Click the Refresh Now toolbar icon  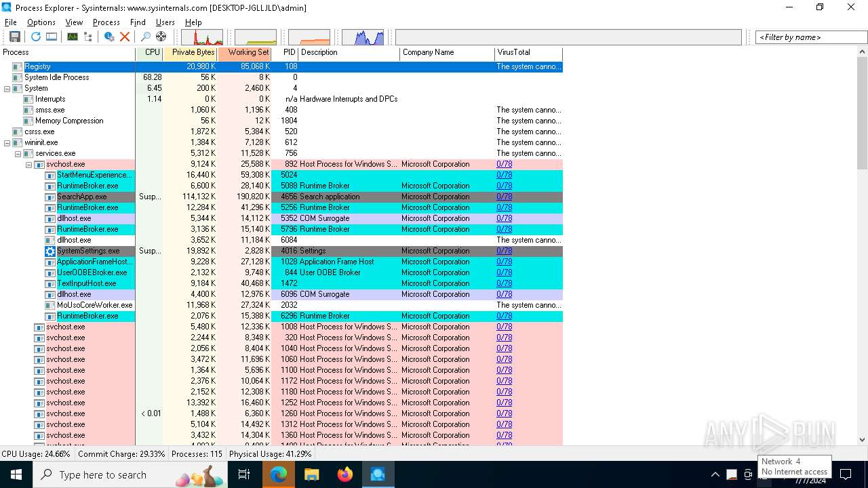tap(35, 37)
